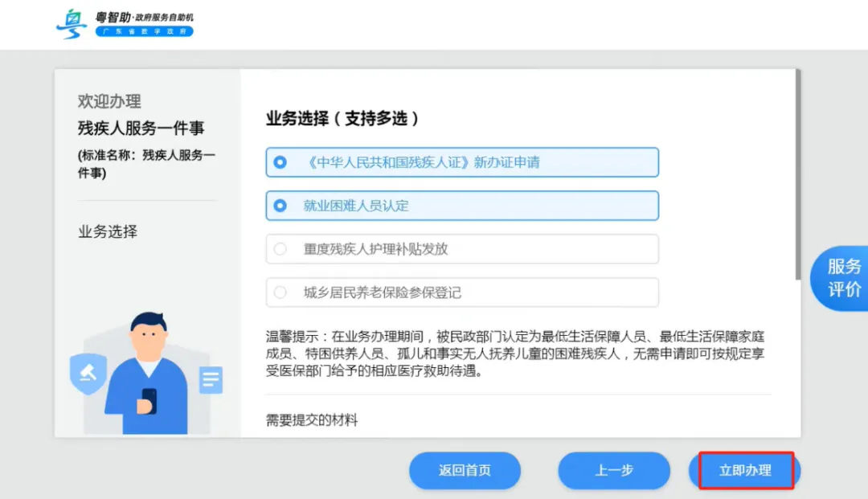
Task: Go back with the 上一步 button
Action: pos(614,470)
